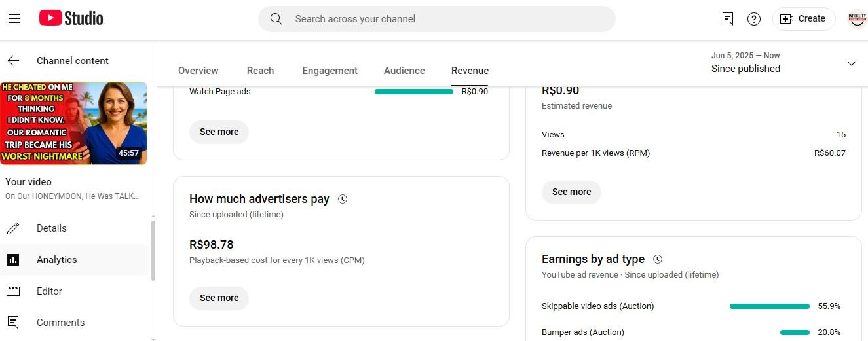868x341 pixels.
Task: Click See more under Watch Page ads
Action: (219, 132)
